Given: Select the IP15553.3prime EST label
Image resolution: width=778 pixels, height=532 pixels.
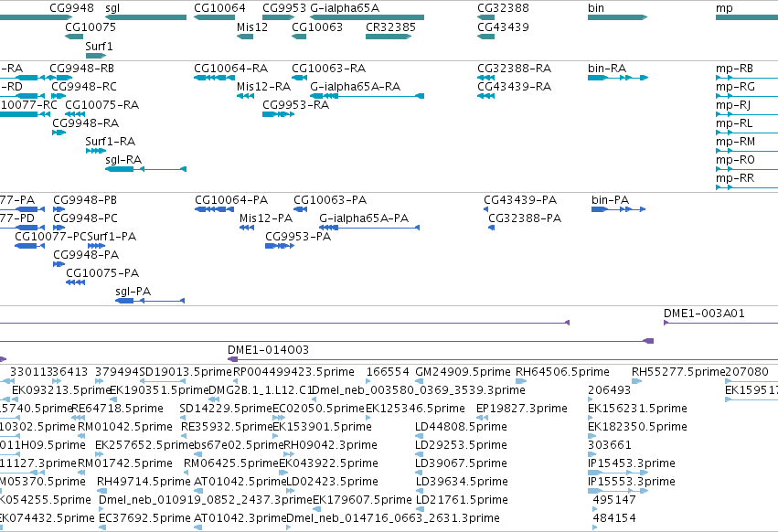Looking at the screenshot, I should tap(632, 482).
